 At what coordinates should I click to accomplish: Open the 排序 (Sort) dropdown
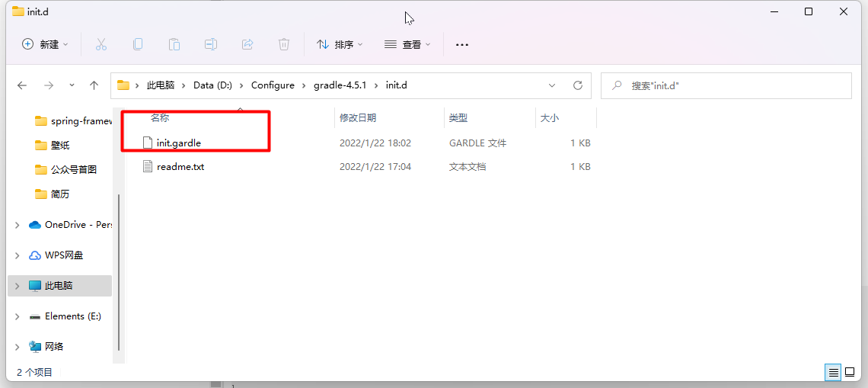(x=340, y=44)
